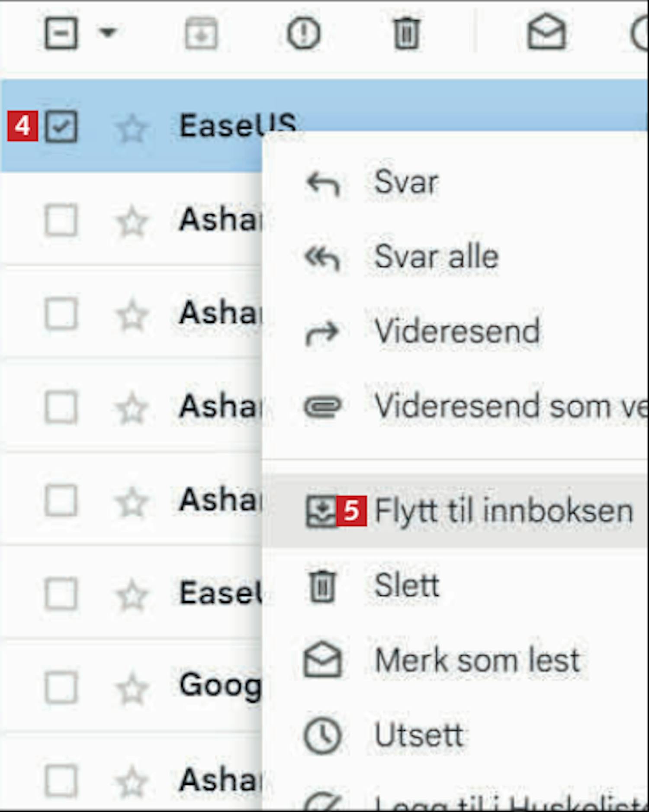Image resolution: width=649 pixels, height=812 pixels.
Task: Star the second EaseUS email in the list
Action: [x=132, y=595]
